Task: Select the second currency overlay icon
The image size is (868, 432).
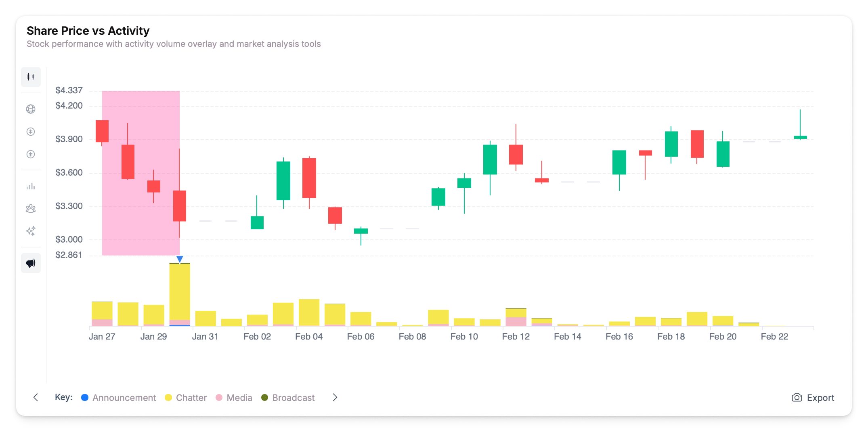Action: click(31, 154)
